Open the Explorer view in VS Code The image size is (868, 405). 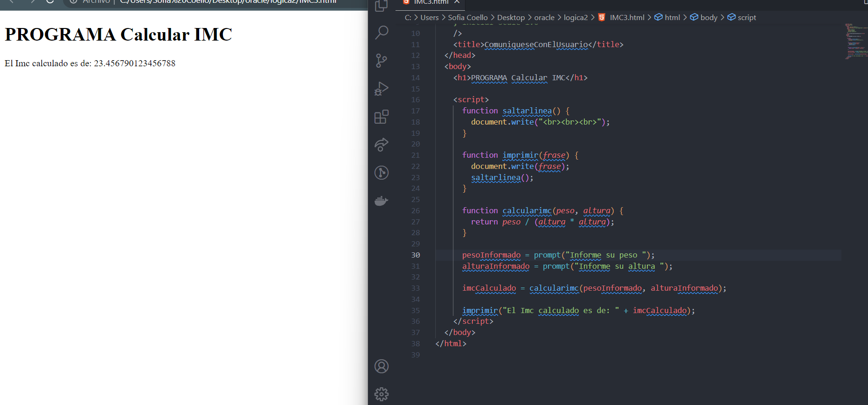[382, 6]
